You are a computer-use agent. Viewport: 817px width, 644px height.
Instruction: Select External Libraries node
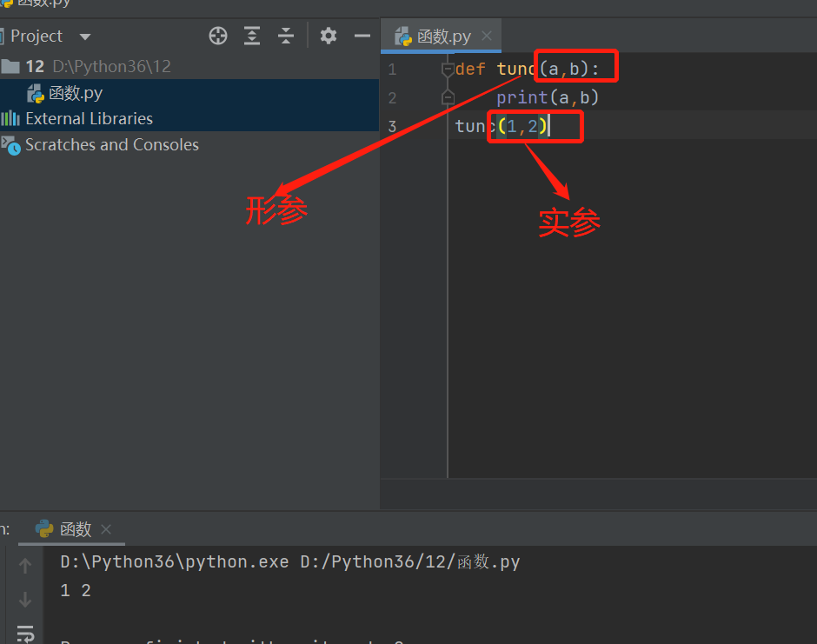[189, 118]
